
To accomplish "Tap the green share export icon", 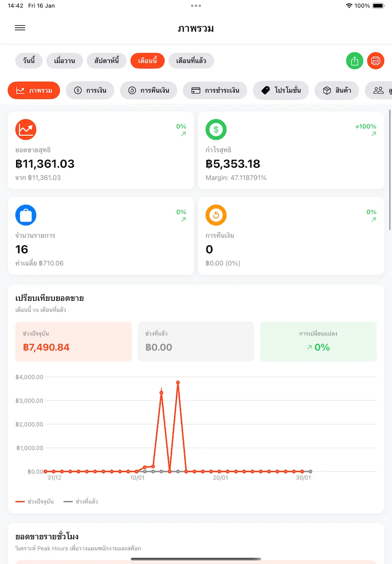I will pyautogui.click(x=354, y=61).
